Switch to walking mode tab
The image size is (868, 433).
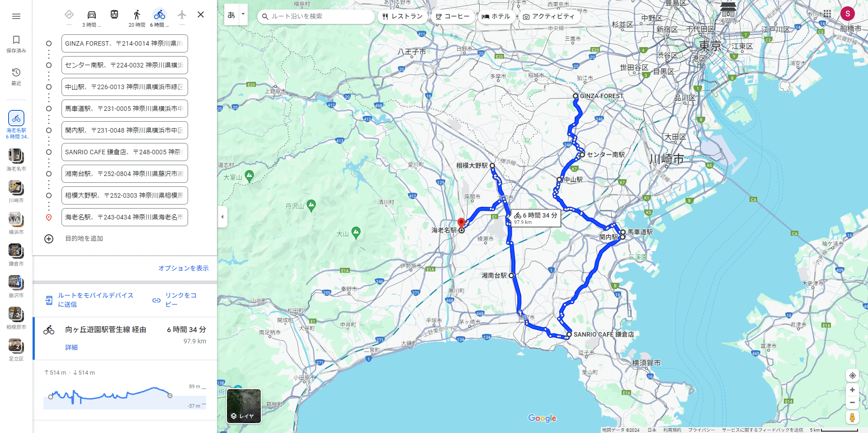coord(137,18)
